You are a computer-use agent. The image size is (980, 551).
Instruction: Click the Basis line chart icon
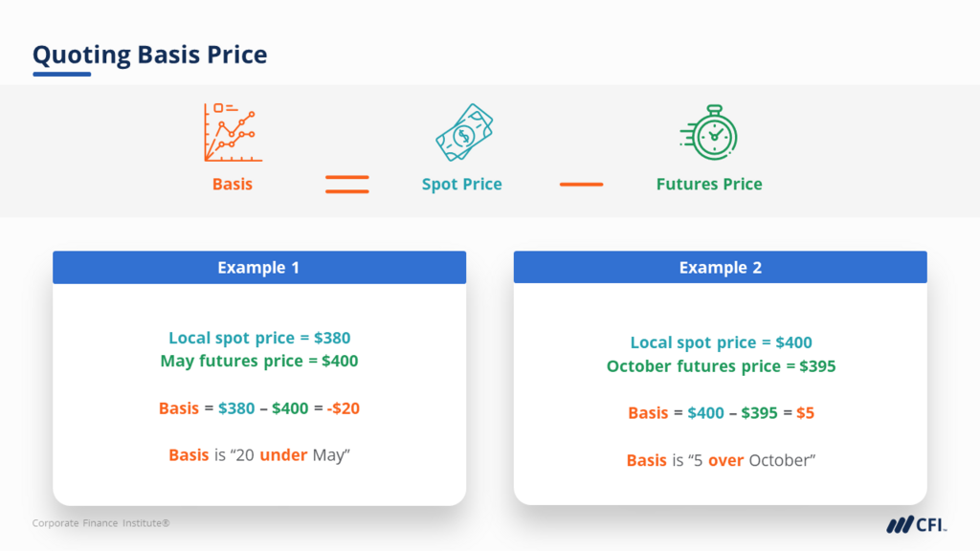coord(233,133)
